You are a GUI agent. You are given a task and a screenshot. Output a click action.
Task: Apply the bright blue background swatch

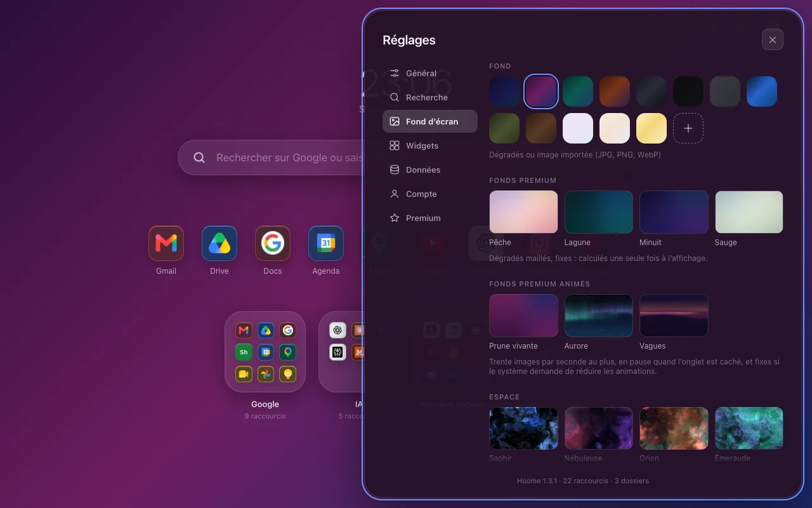click(762, 91)
